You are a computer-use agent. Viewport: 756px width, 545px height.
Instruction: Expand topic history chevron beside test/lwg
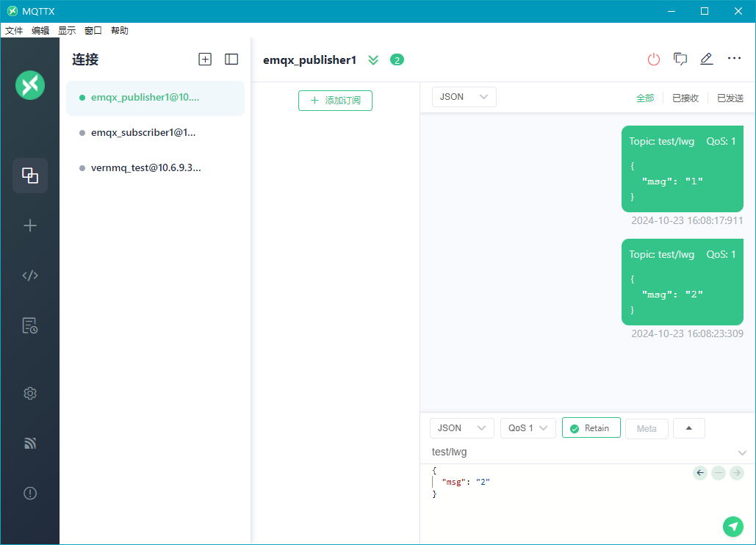[742, 452]
